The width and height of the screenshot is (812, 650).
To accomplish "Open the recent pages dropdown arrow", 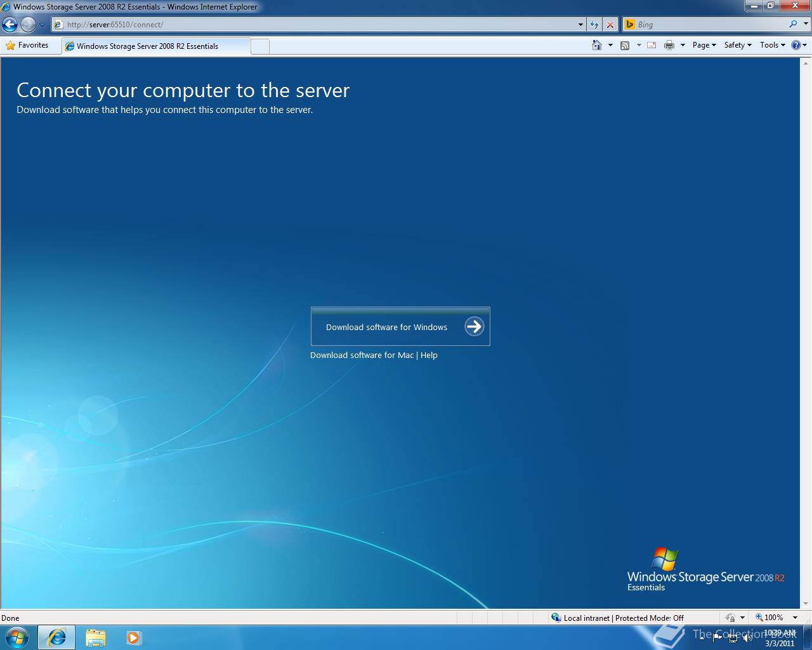I will tap(43, 25).
